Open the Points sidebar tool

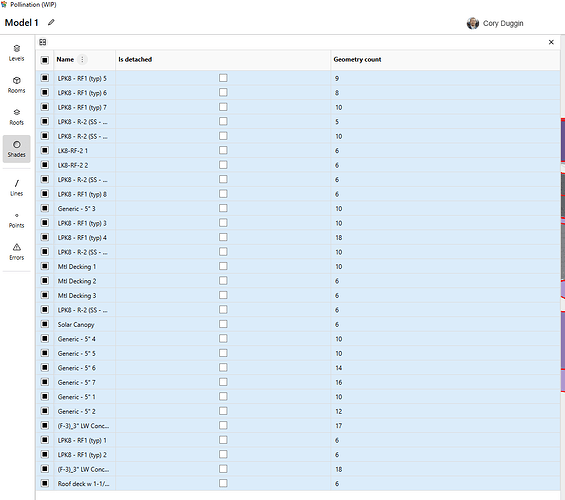tap(17, 220)
